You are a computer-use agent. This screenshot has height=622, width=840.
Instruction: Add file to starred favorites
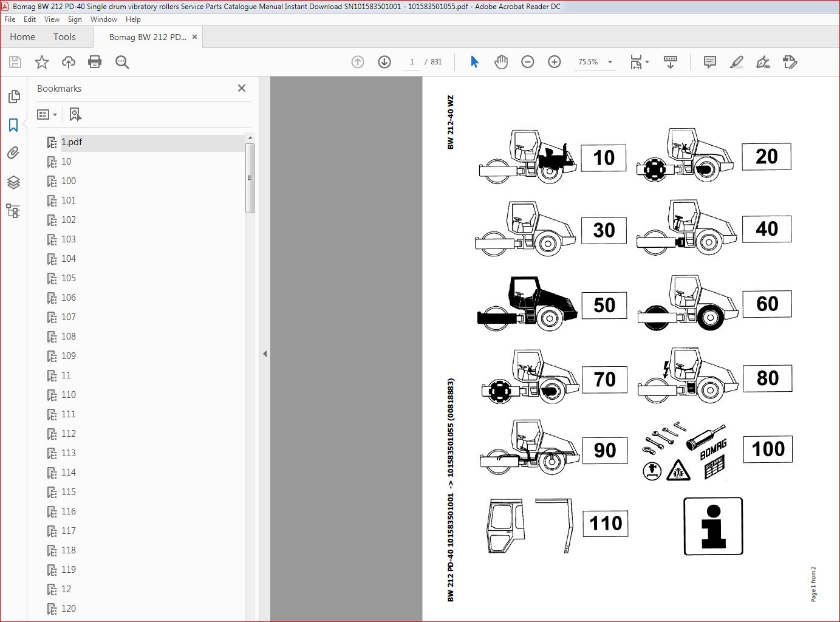(42, 62)
